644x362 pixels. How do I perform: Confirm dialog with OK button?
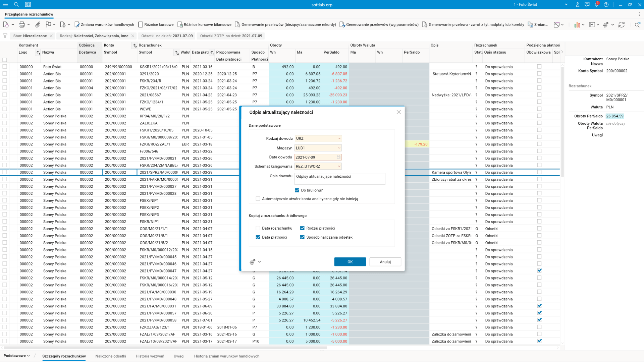pos(350,262)
